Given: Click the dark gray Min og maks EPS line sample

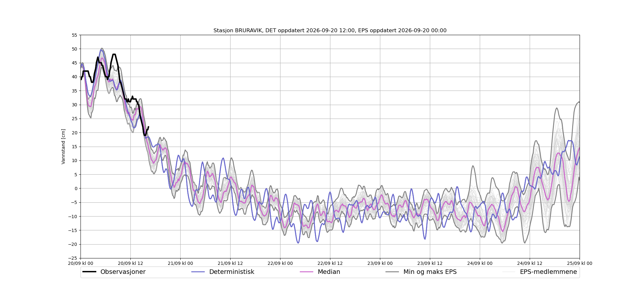Looking at the screenshot, I should 392,272.
